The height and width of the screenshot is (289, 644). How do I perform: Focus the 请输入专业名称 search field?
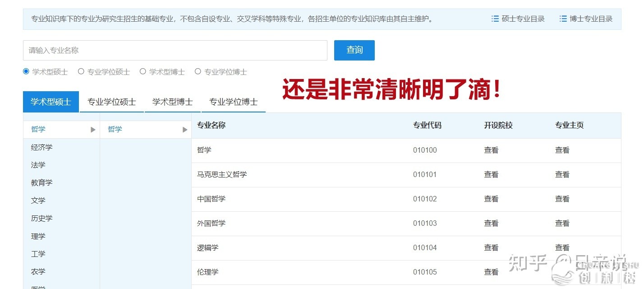pos(175,50)
